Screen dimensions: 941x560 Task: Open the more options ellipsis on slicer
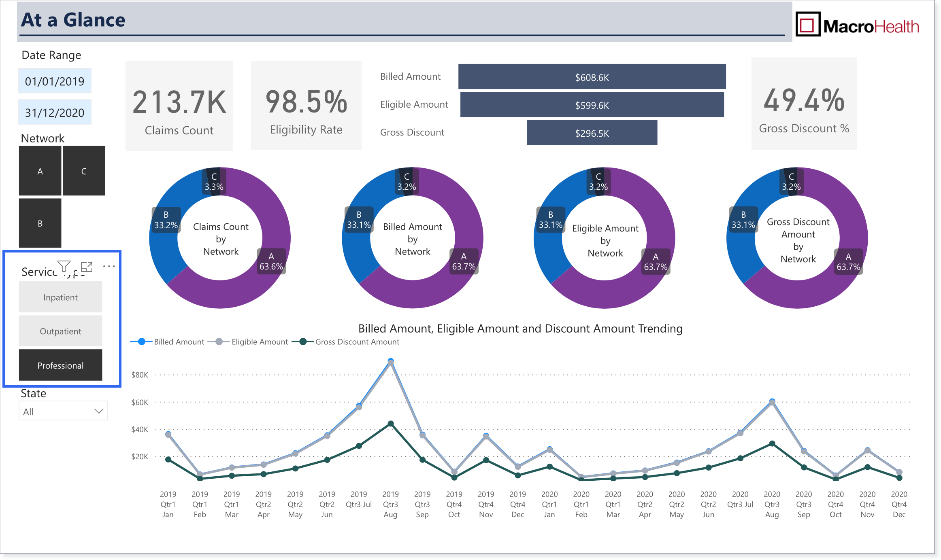pyautogui.click(x=109, y=266)
